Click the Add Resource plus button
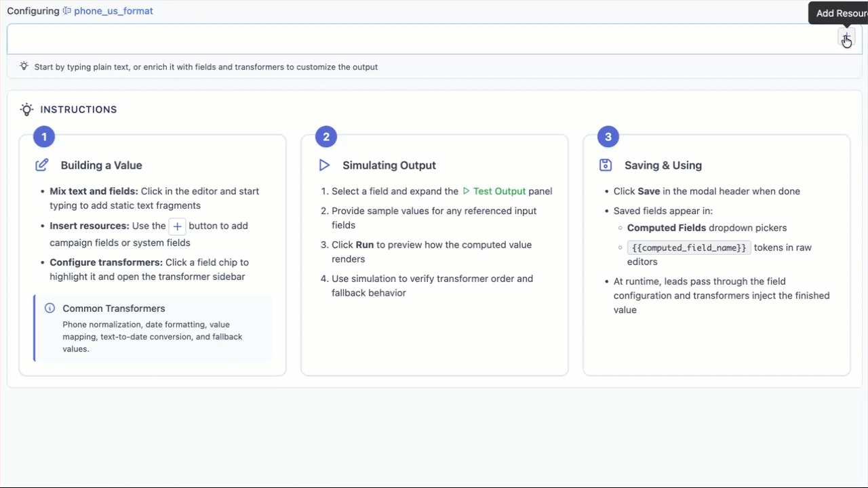 coord(846,38)
